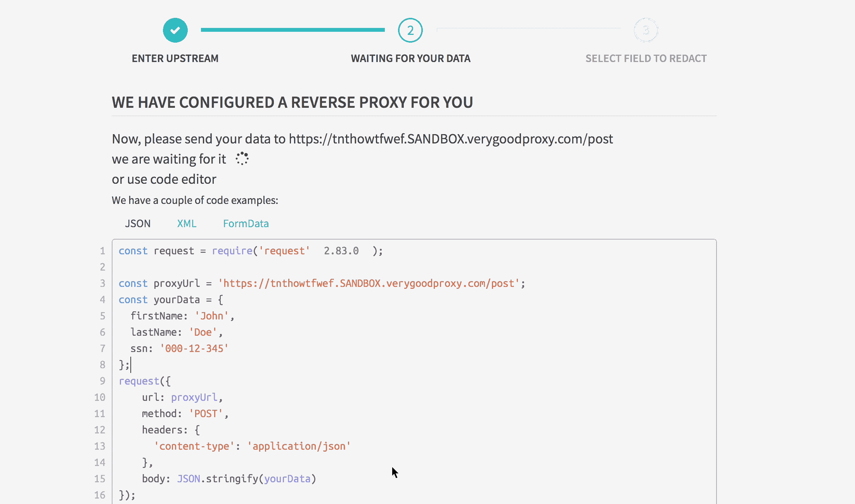
Task: Click the loading spinner icon
Action: click(x=242, y=159)
